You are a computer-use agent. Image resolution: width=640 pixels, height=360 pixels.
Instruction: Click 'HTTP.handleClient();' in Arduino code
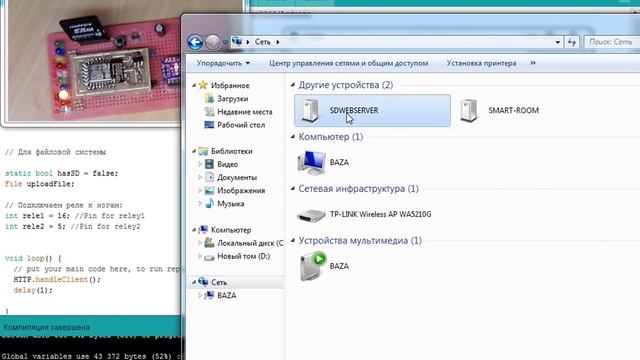click(57, 280)
